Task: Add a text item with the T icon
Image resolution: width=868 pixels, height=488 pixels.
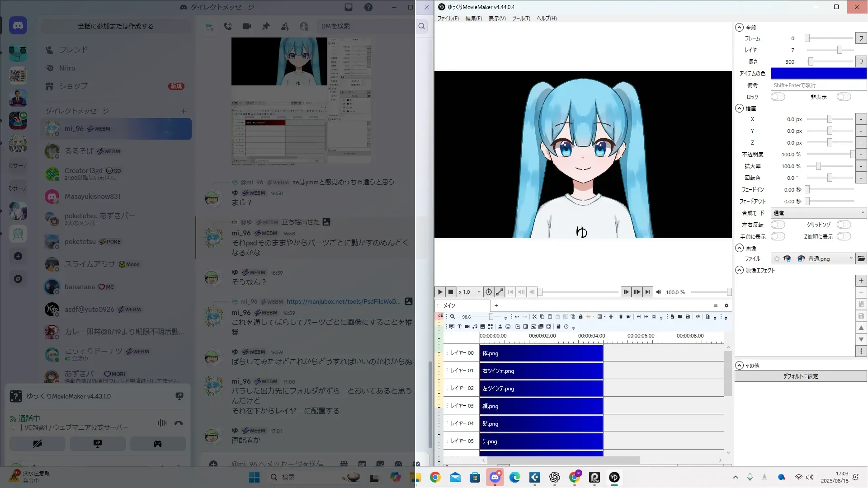Action: (459, 326)
